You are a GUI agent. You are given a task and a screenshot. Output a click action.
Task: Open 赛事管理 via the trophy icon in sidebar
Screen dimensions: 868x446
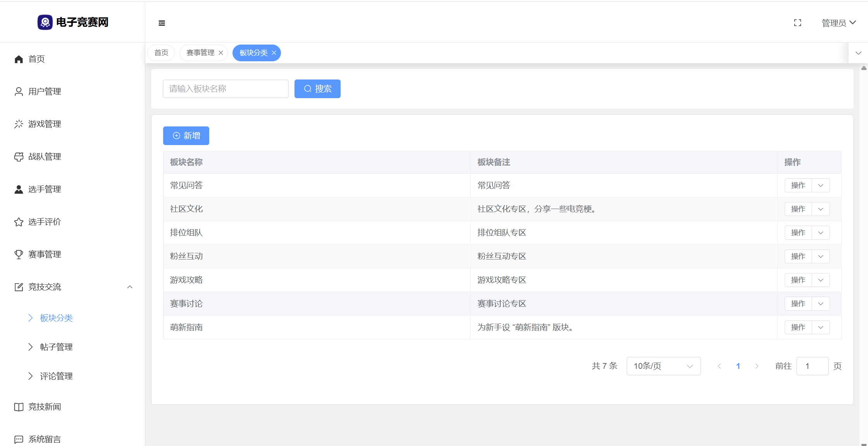tap(19, 254)
